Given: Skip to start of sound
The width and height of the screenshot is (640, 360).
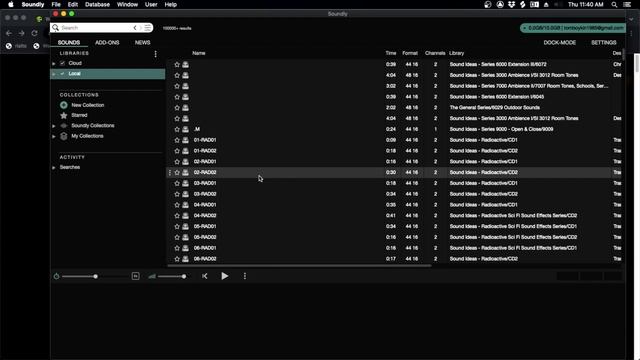Looking at the screenshot, I should pyautogui.click(x=204, y=276).
